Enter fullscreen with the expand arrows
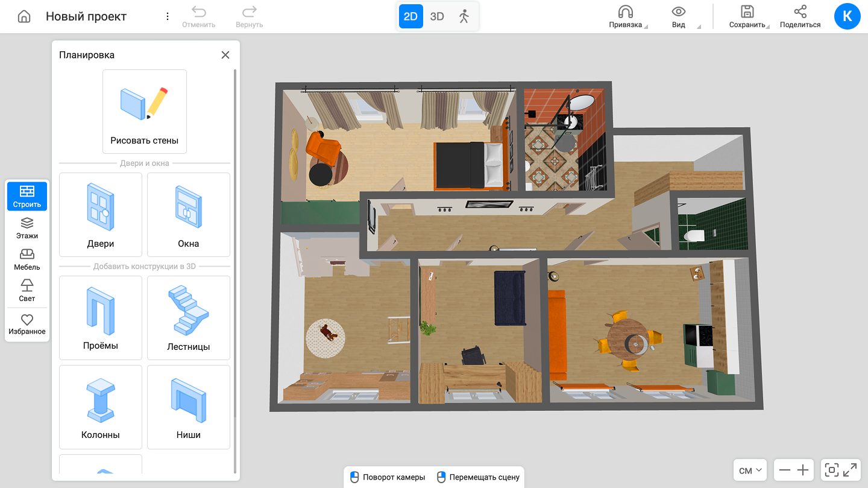Screen dimensions: 868x488 pyautogui.click(x=851, y=471)
